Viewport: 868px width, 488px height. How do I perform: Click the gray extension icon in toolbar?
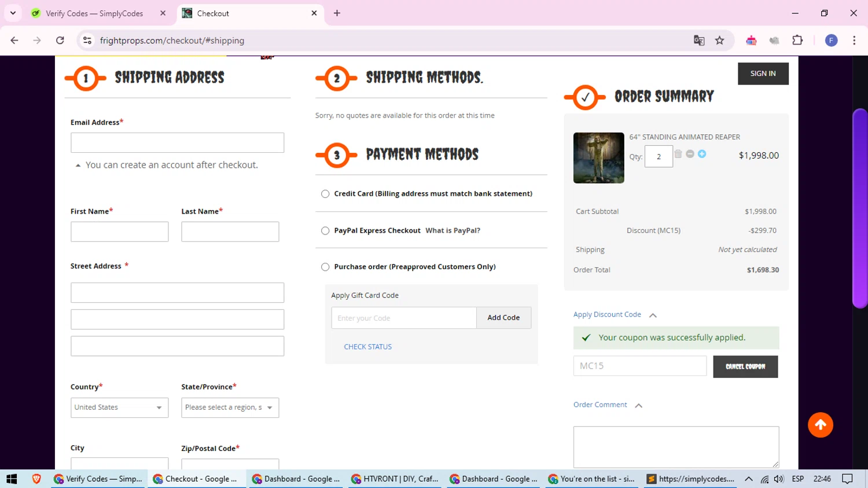774,41
